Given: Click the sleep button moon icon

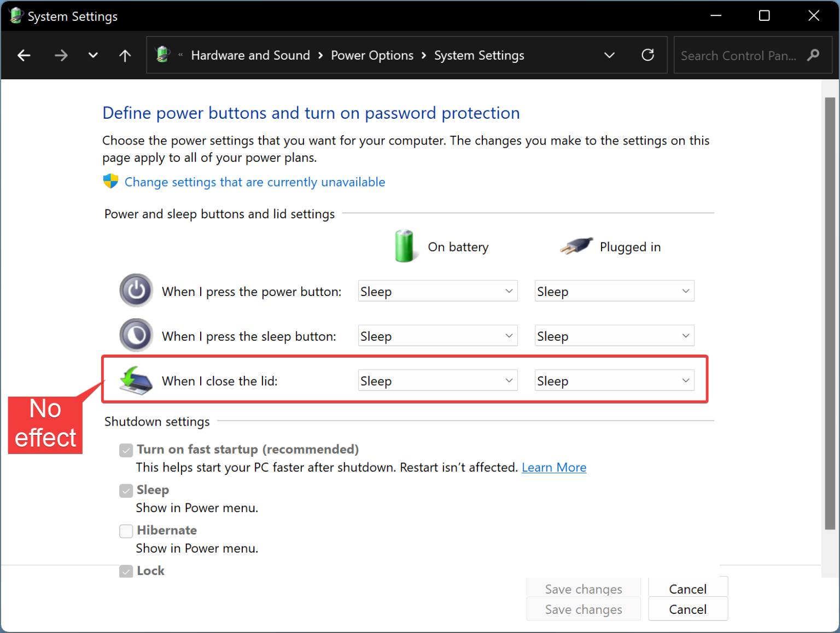Looking at the screenshot, I should click(x=136, y=335).
